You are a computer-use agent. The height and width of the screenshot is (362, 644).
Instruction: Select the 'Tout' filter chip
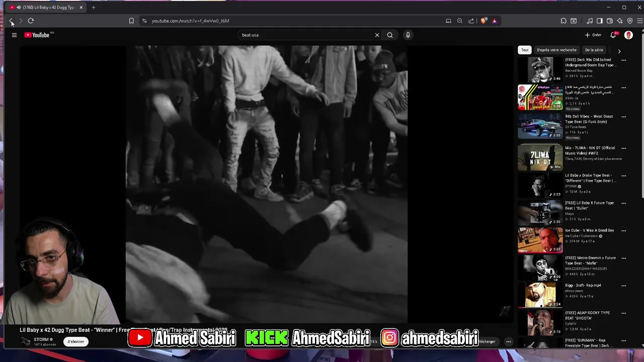(x=525, y=50)
